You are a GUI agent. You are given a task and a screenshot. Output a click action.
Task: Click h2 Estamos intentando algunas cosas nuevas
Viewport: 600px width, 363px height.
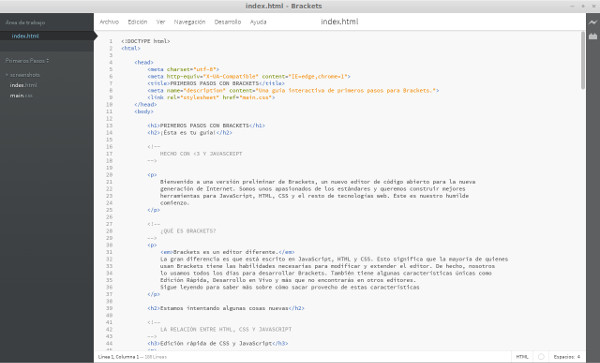[226, 308]
